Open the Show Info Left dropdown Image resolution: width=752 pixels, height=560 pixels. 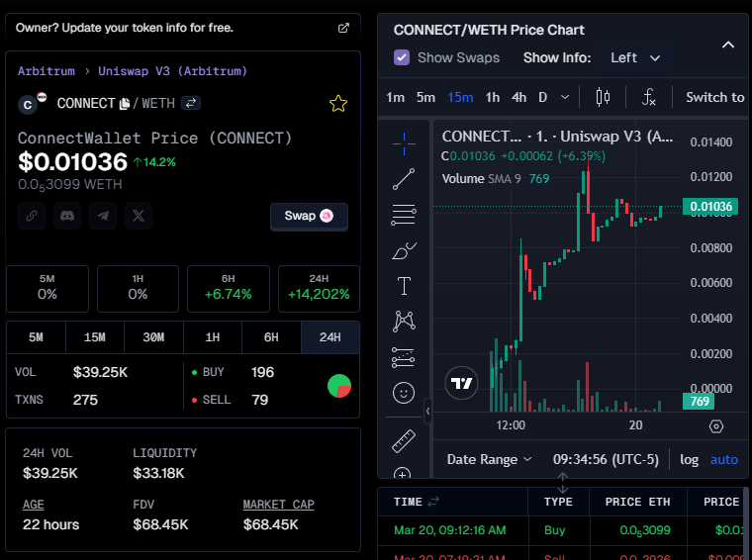(634, 57)
